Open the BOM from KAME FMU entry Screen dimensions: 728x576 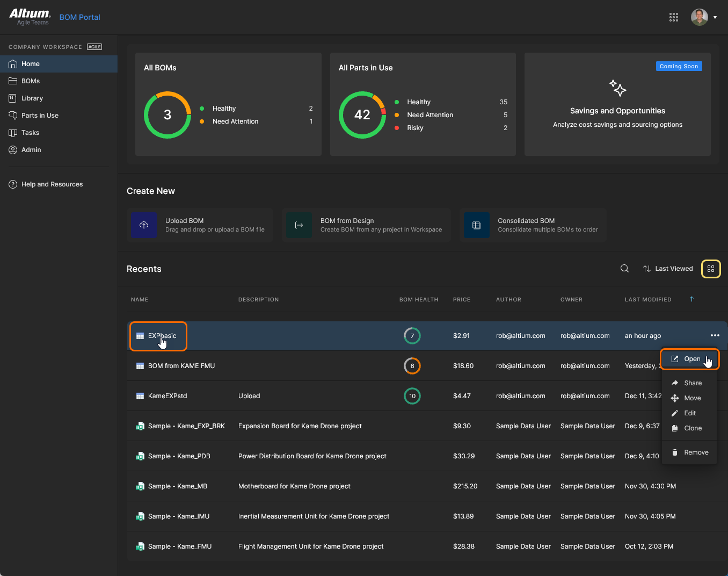[x=181, y=366]
